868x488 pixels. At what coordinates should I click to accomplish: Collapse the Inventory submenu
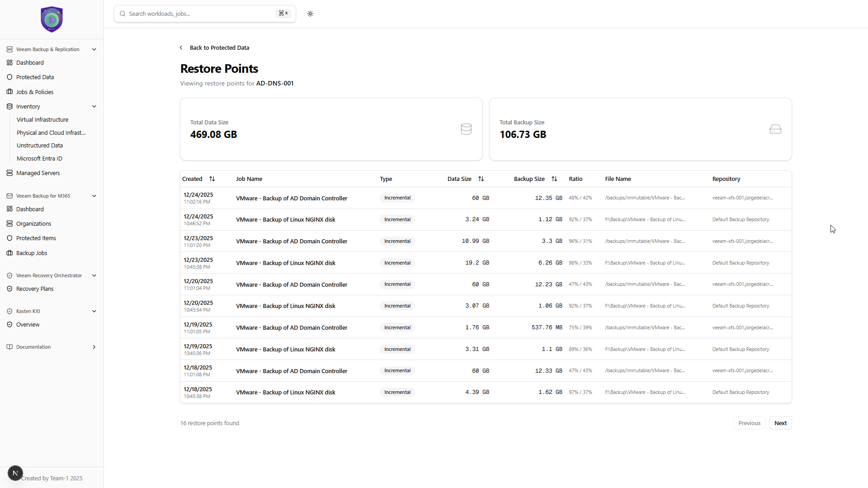[94, 106]
